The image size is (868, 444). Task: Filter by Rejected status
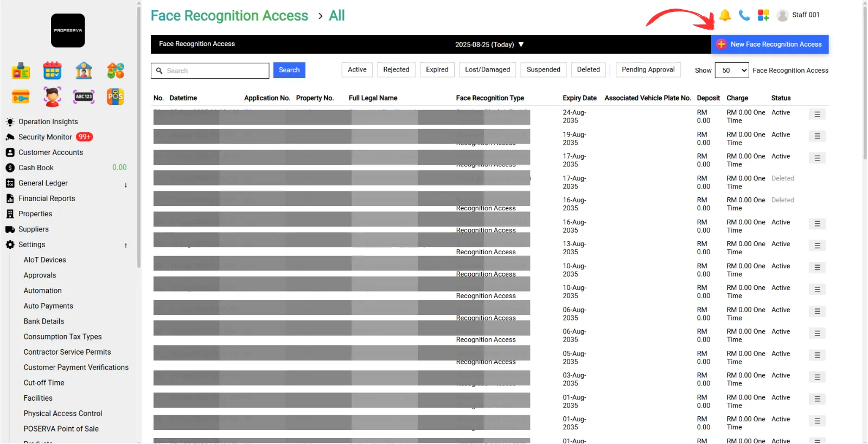(x=396, y=70)
